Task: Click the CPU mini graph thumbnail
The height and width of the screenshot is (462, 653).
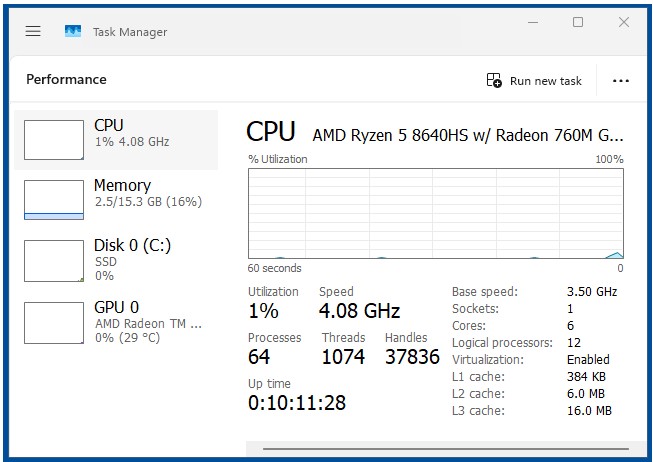Action: click(54, 140)
